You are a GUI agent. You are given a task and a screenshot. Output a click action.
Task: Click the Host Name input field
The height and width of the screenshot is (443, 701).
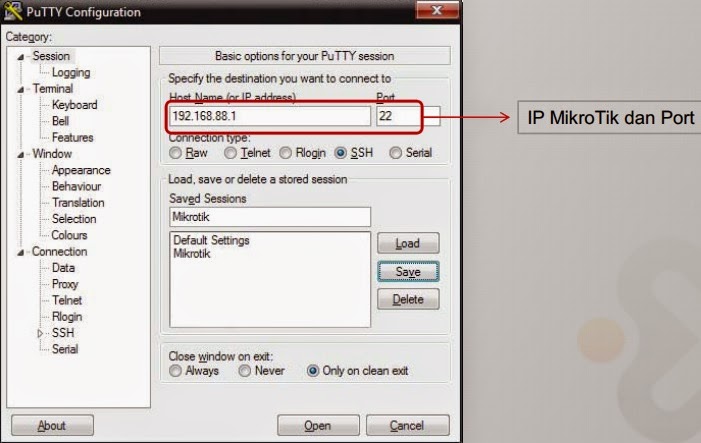270,116
